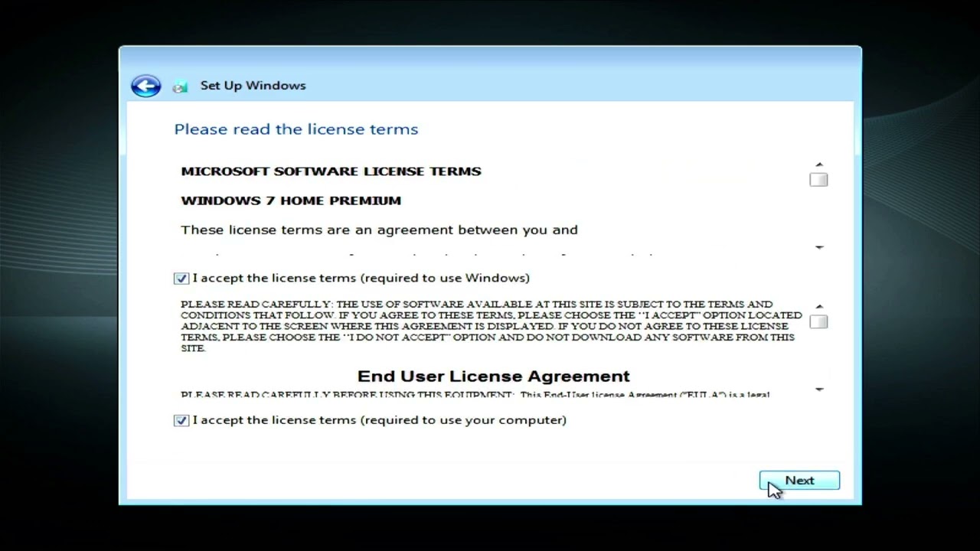Click down arrow of End User License scrollbar
The width and height of the screenshot is (980, 551).
click(819, 390)
